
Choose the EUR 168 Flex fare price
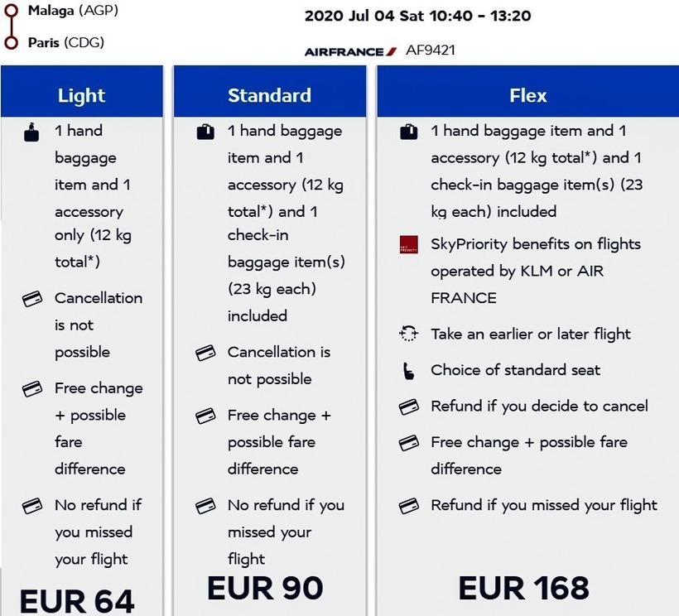[523, 588]
